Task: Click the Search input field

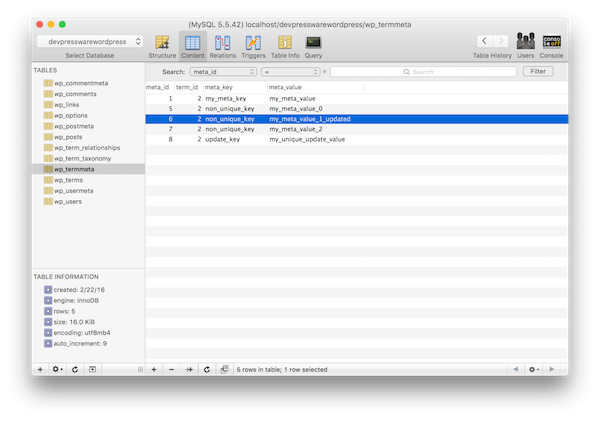Action: (x=423, y=72)
